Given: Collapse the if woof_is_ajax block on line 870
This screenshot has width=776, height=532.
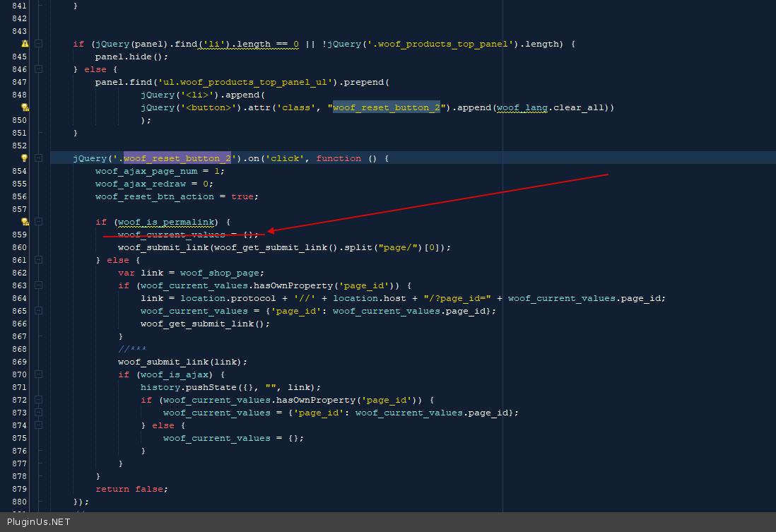Looking at the screenshot, I should 39,374.
